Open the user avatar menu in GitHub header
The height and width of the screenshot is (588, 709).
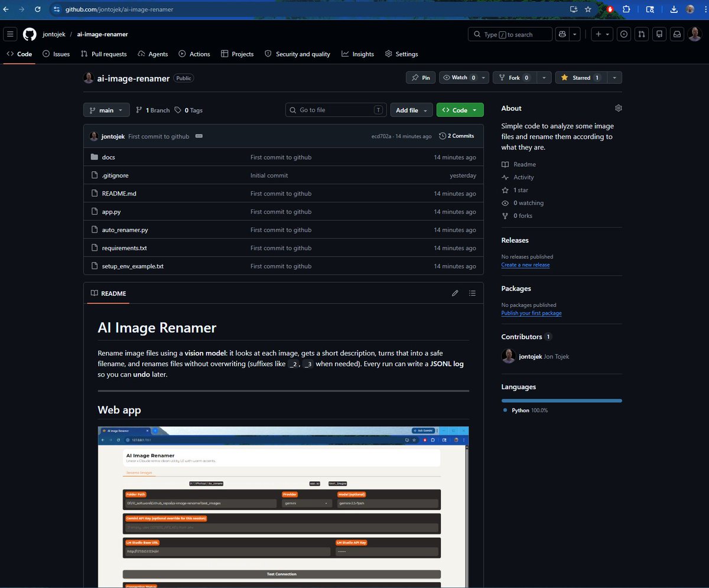(x=695, y=34)
